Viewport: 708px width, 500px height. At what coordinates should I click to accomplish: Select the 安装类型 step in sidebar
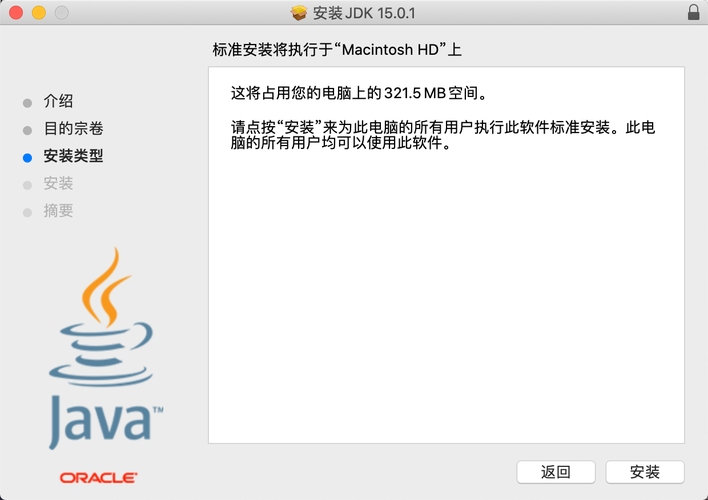pos(74,156)
